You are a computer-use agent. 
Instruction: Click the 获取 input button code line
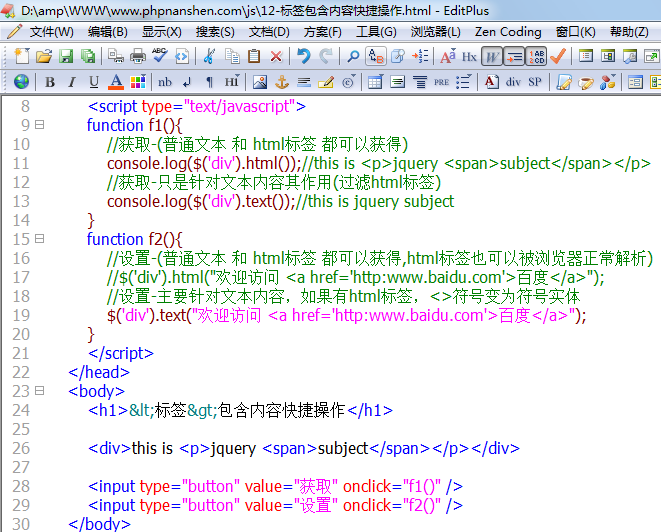pyautogui.click(x=275, y=486)
